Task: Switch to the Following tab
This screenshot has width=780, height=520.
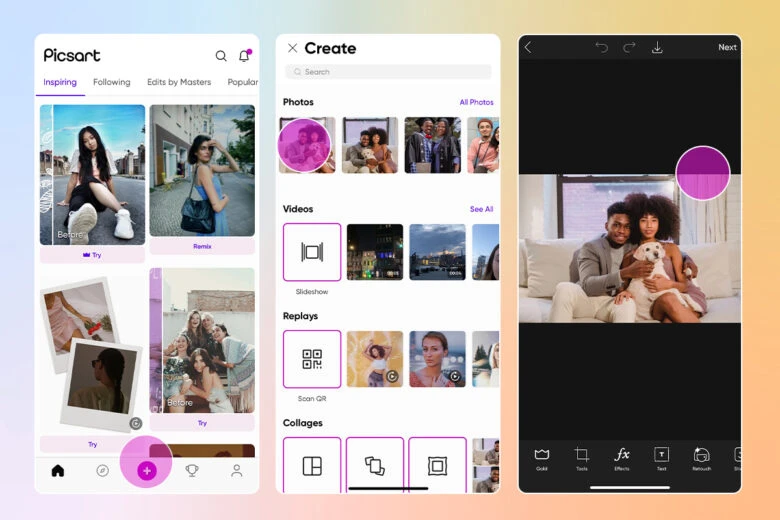Action: [x=111, y=82]
